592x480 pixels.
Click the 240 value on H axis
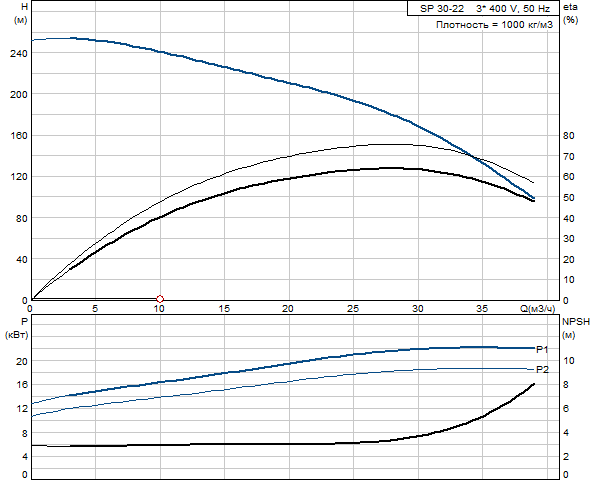tap(19, 54)
